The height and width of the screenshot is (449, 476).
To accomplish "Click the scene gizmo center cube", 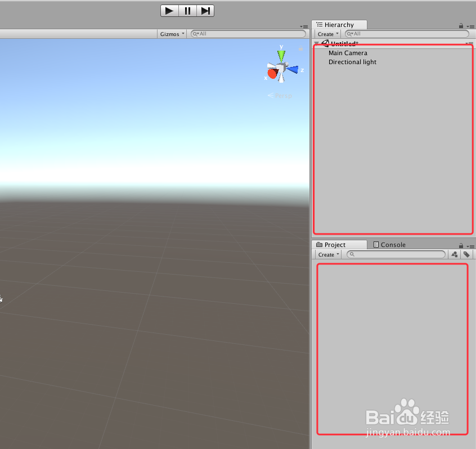I will tap(280, 68).
